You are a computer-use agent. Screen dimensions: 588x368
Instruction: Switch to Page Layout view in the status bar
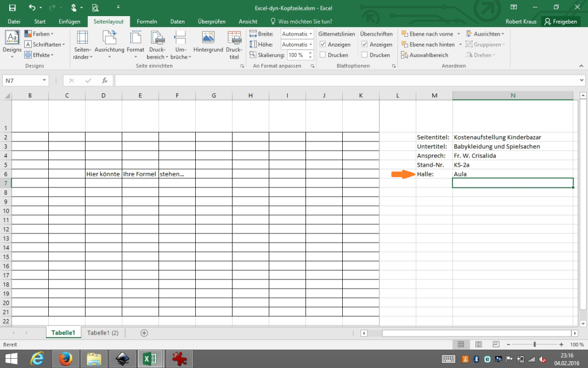(478, 344)
